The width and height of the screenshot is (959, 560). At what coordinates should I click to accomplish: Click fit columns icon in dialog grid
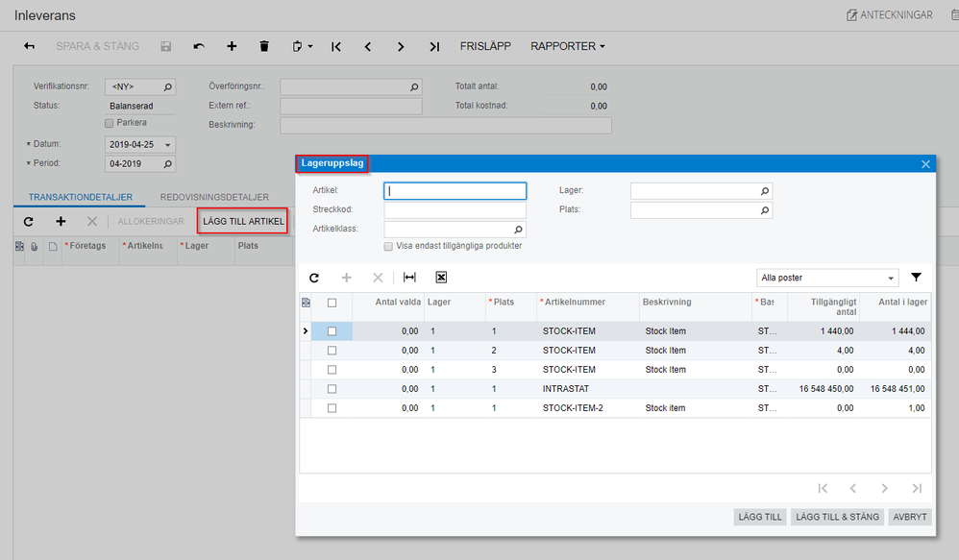409,278
